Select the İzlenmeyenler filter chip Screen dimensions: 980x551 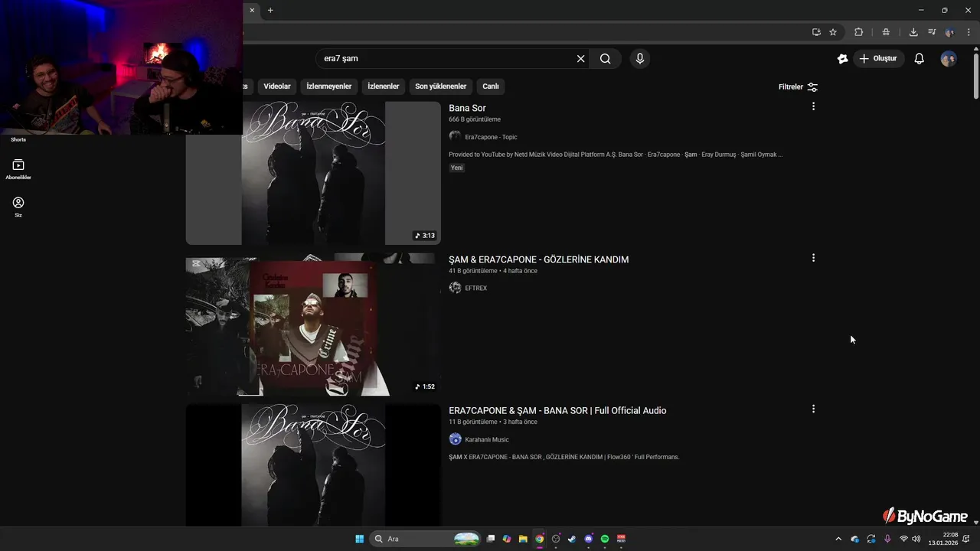click(x=329, y=86)
